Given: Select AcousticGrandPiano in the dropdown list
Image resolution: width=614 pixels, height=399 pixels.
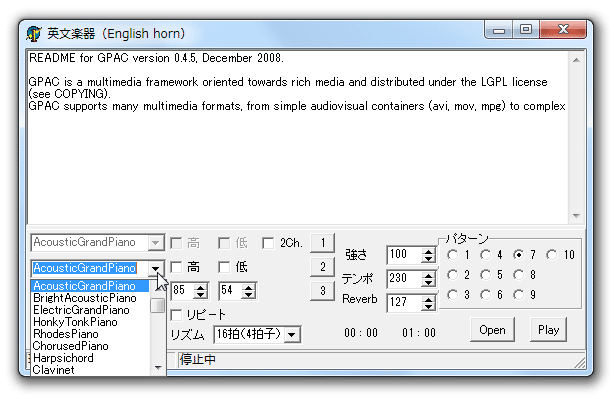Looking at the screenshot, I should [x=90, y=286].
